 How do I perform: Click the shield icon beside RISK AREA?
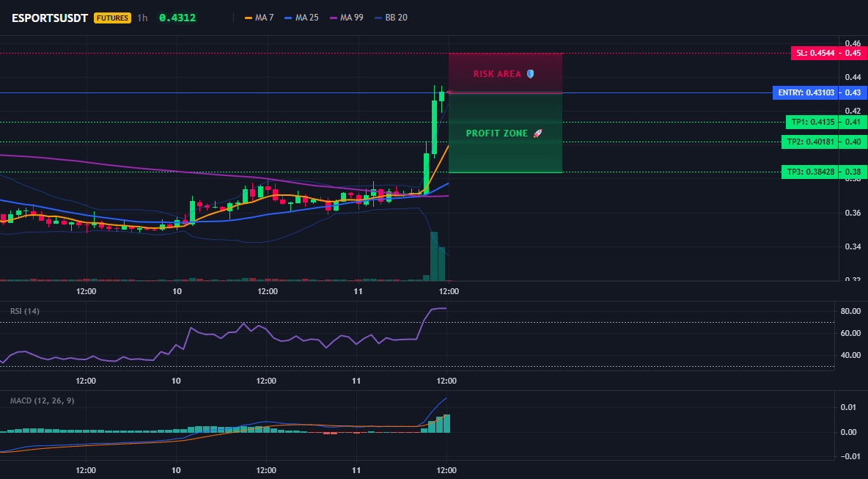[x=530, y=73]
